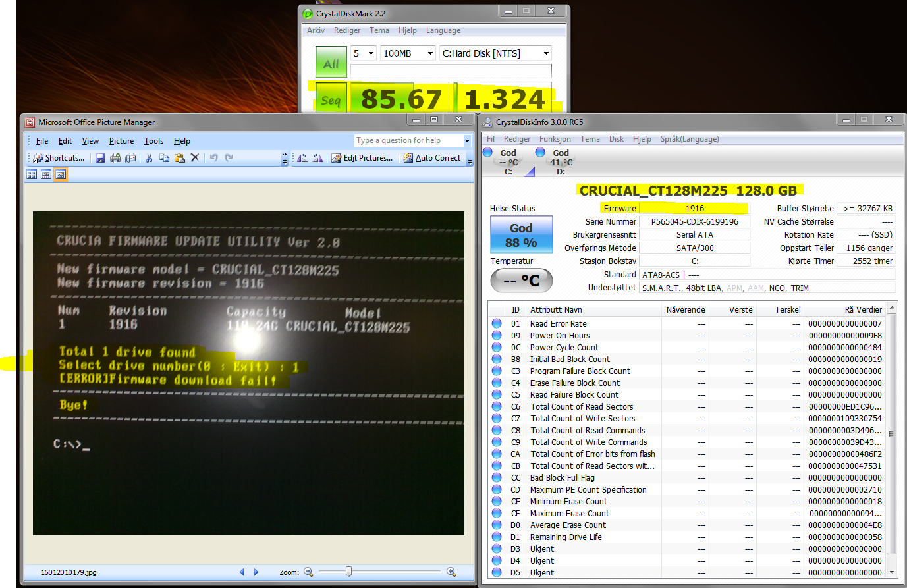The width and height of the screenshot is (907, 588).
Task: Click the zoom in magnifier icon
Action: pyautogui.click(x=451, y=572)
